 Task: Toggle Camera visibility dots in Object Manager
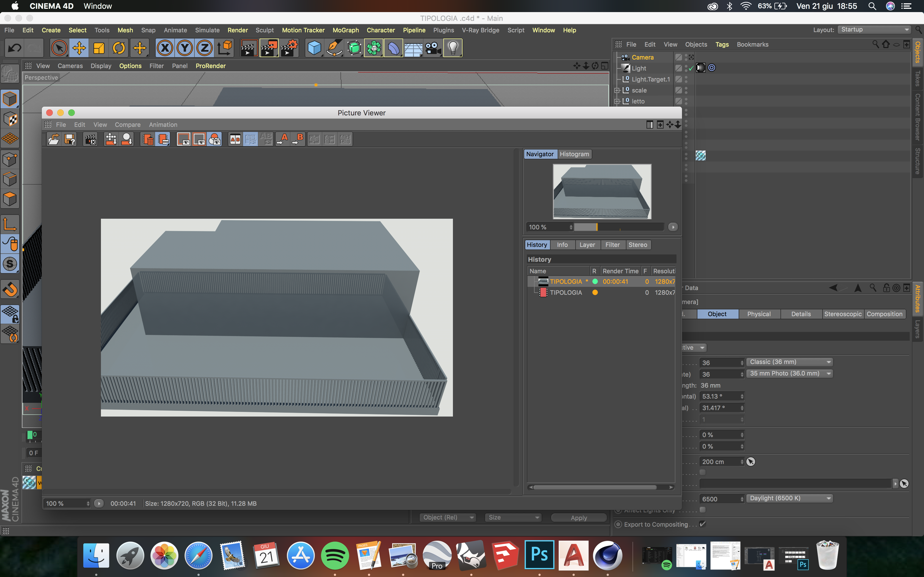tap(686, 57)
